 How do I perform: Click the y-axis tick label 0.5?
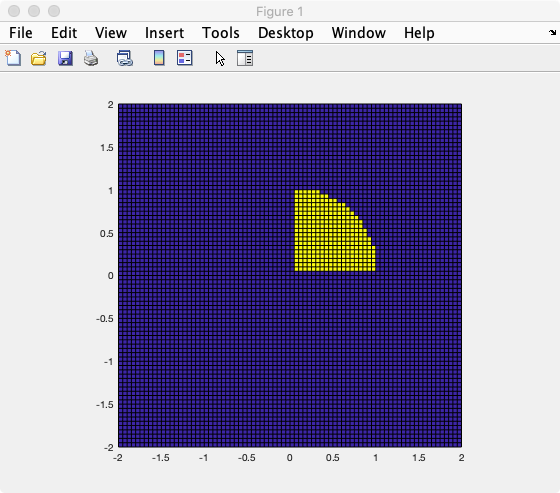click(107, 234)
